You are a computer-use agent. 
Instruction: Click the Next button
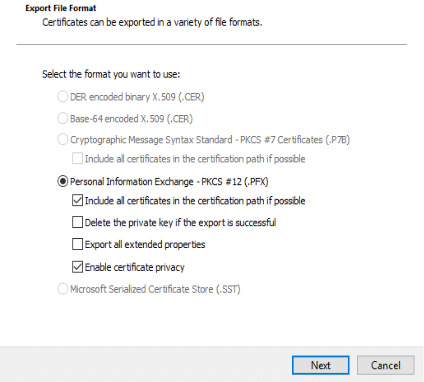[x=321, y=365]
